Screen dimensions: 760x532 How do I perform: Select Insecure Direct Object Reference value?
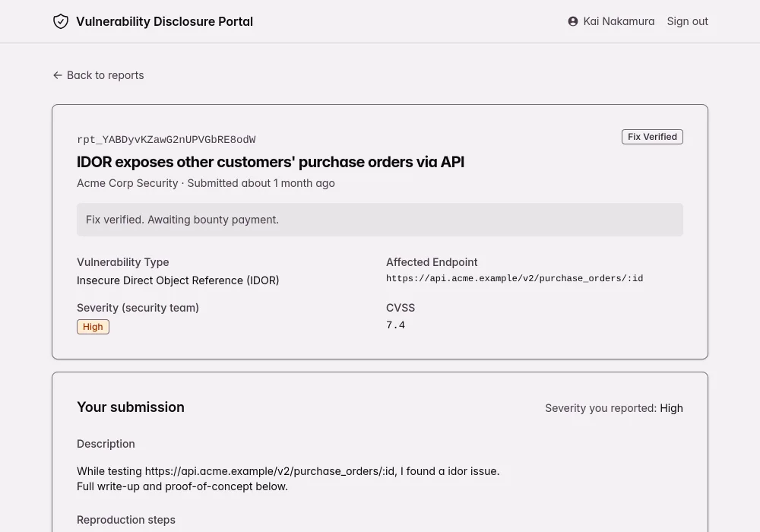(178, 280)
